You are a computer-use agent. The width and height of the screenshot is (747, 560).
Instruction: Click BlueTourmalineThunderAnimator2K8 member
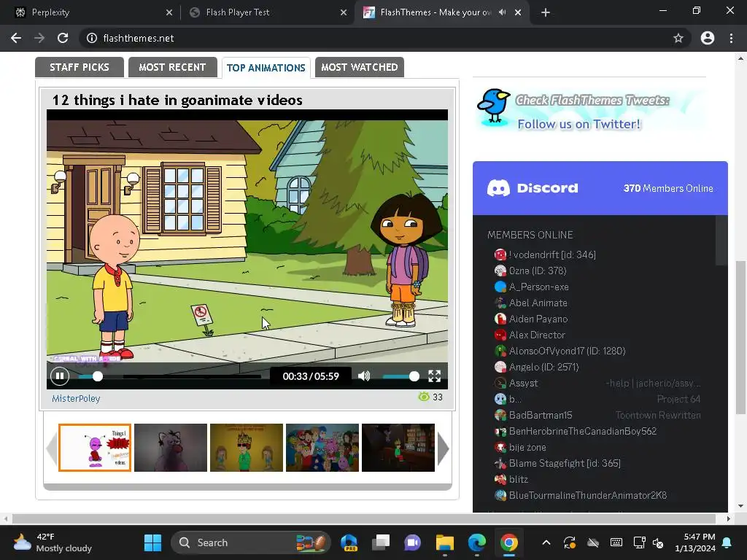(587, 495)
